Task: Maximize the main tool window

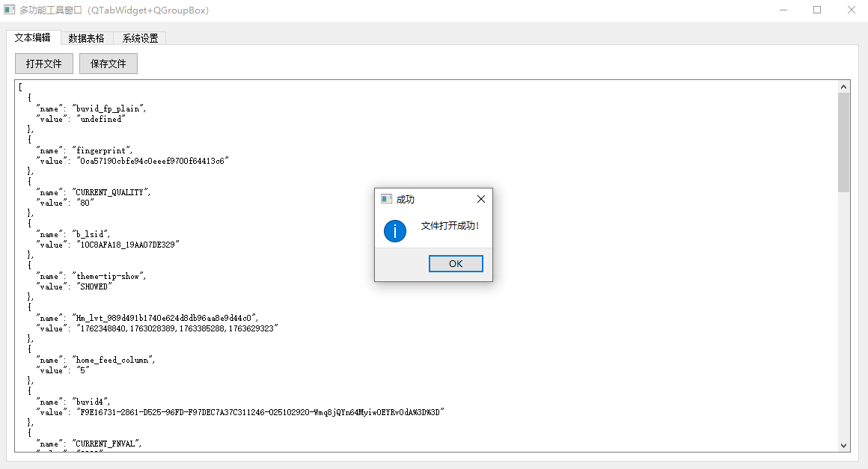Action: pos(817,10)
